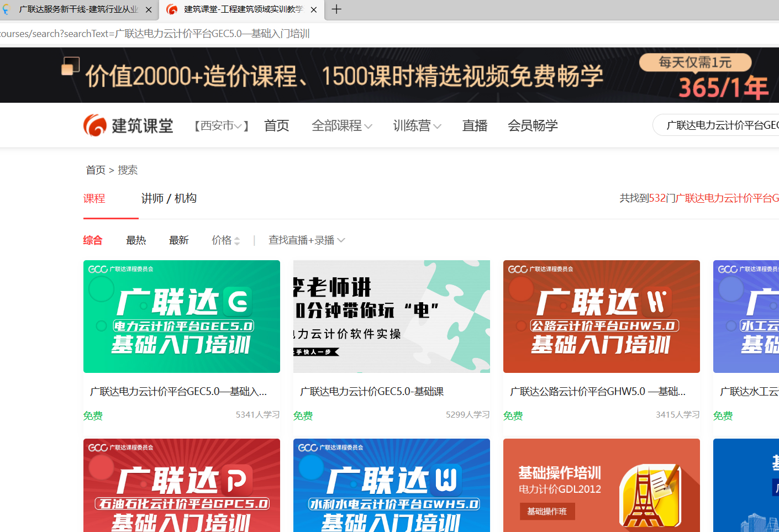Click the browser address bar URL
The height and width of the screenshot is (532, 779).
point(155,34)
